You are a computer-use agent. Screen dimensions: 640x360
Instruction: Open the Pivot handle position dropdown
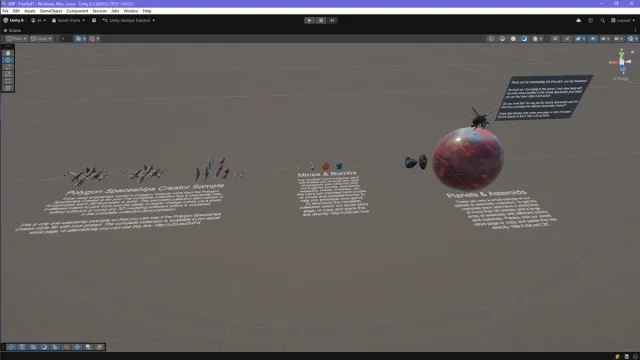(16, 39)
